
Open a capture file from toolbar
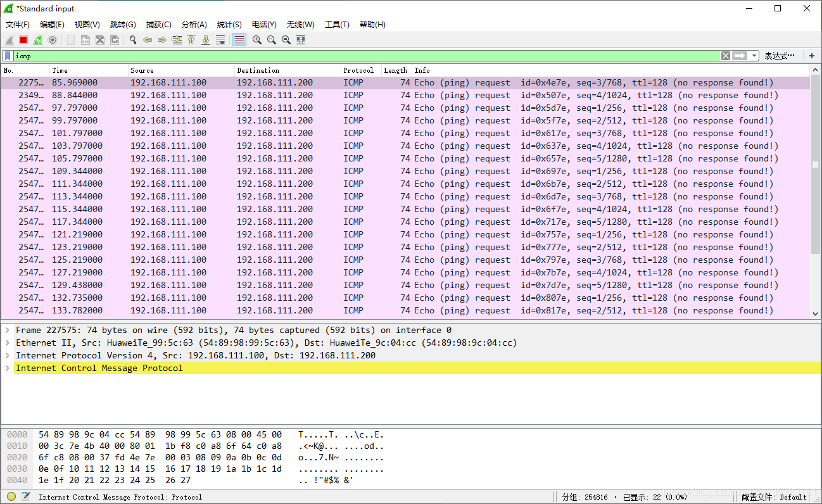(x=71, y=40)
